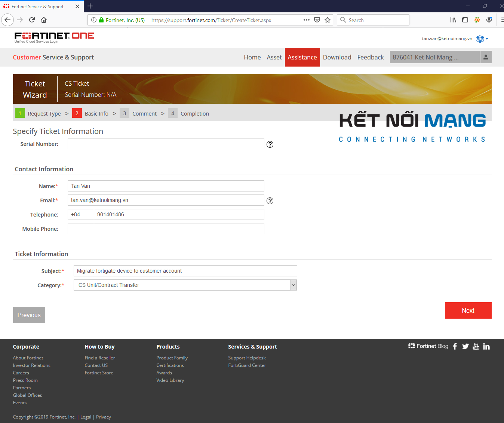Click the FortiNet One logo
The height and width of the screenshot is (423, 504).
coord(54,37)
